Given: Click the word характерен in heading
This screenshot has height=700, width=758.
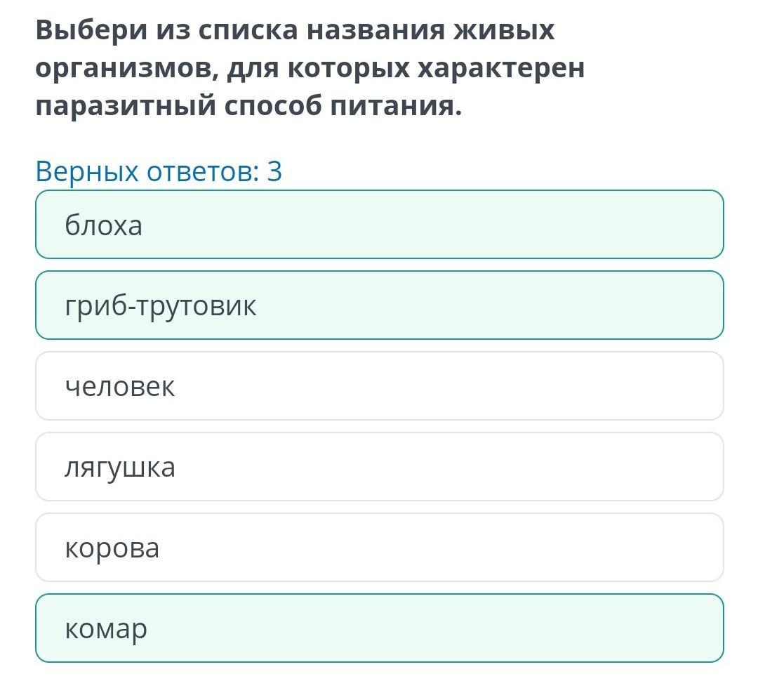Looking at the screenshot, I should click(501, 68).
